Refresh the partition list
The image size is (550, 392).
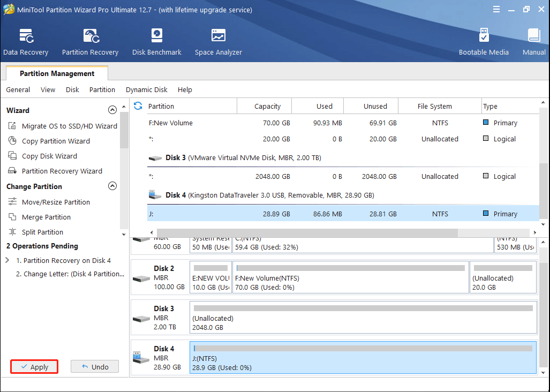coord(138,106)
